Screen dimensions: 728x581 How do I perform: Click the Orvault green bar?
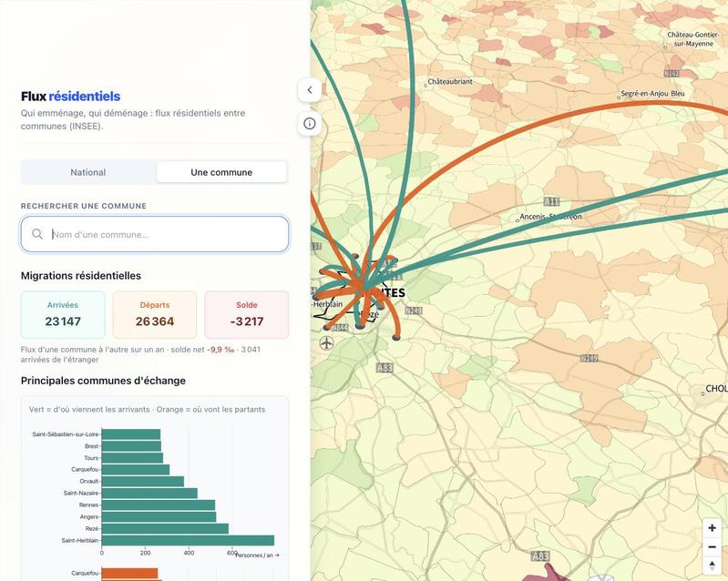coord(142,481)
